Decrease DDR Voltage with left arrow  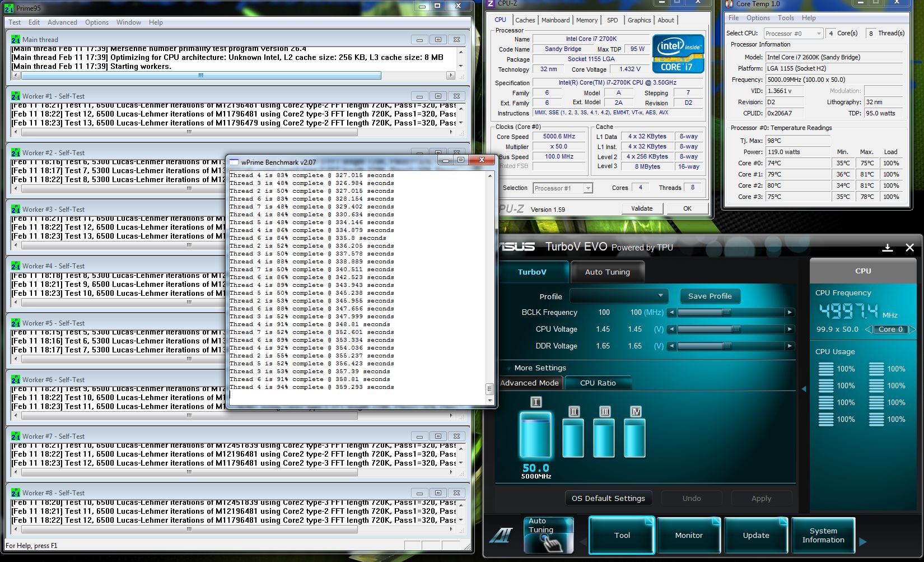[671, 346]
